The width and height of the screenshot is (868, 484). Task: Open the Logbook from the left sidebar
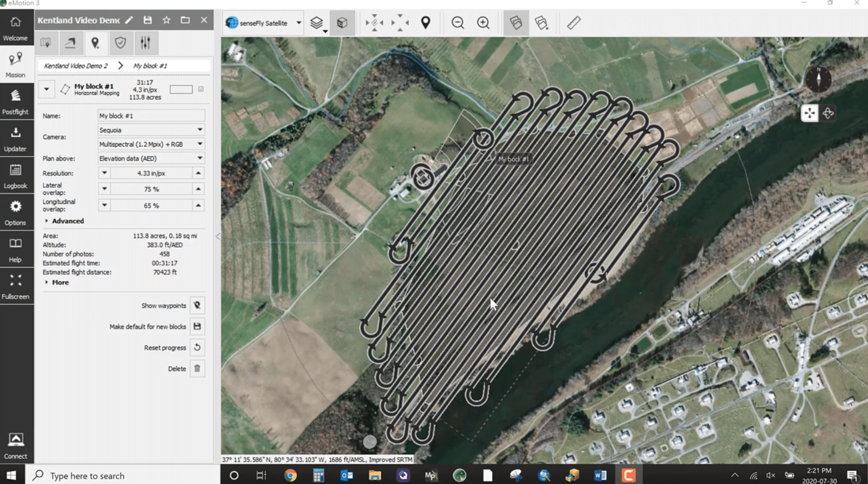click(16, 175)
